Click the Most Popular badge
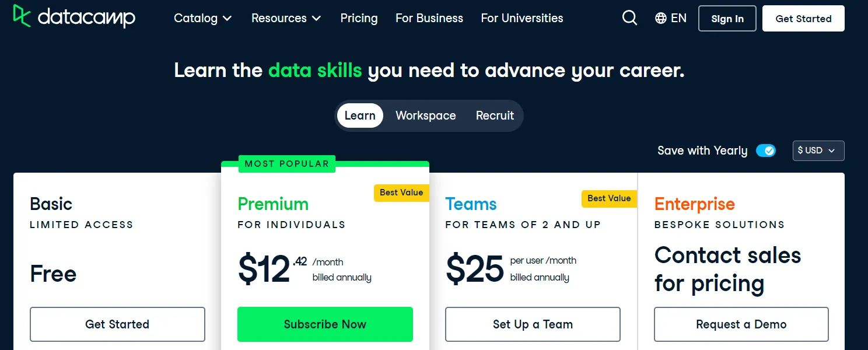The height and width of the screenshot is (350, 868). click(286, 164)
